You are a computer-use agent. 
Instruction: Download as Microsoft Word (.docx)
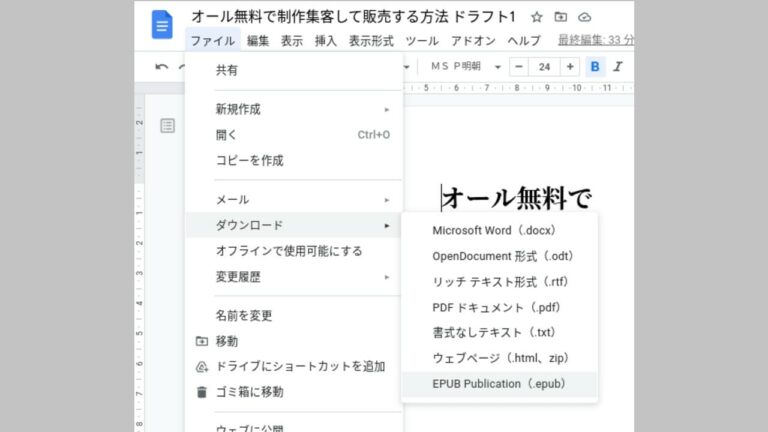click(x=499, y=230)
